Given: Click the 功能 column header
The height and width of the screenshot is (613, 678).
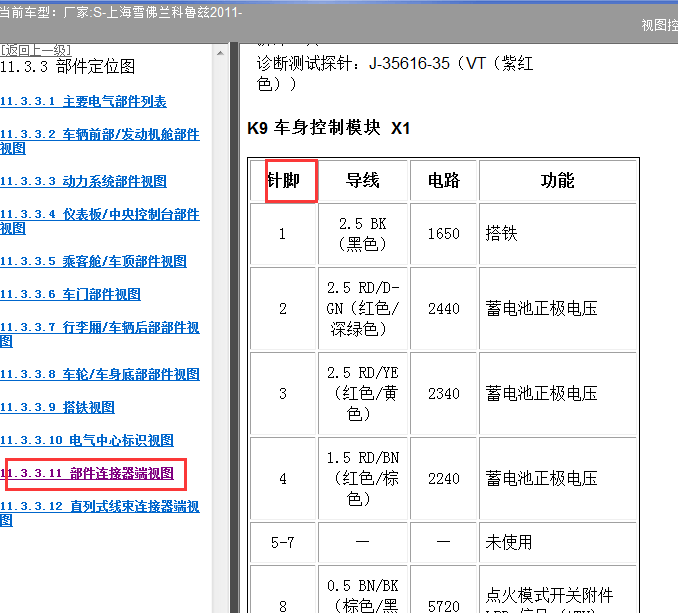Looking at the screenshot, I should (557, 181).
